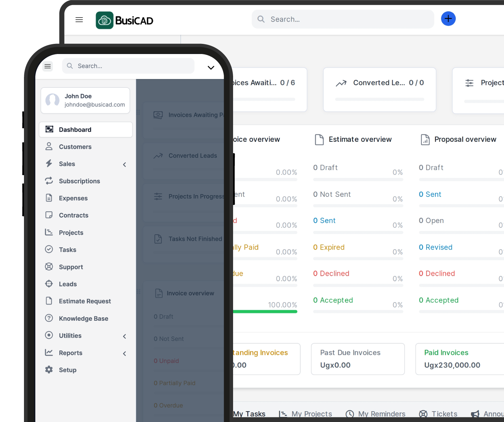Open Knowledge Base menu item

click(86, 318)
